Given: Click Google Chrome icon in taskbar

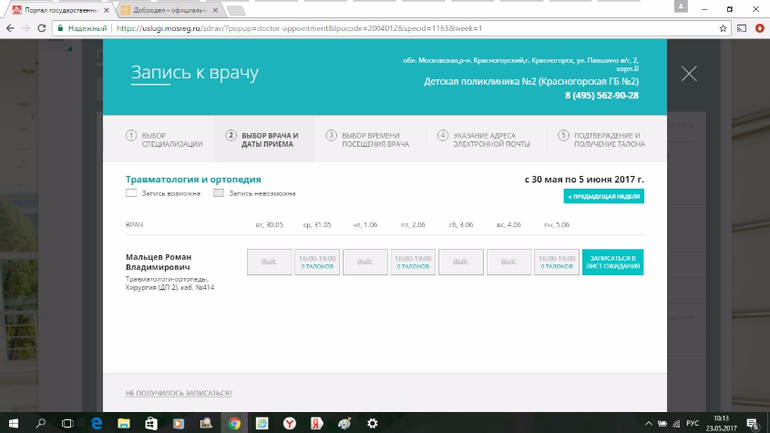Looking at the screenshot, I should tap(233, 423).
